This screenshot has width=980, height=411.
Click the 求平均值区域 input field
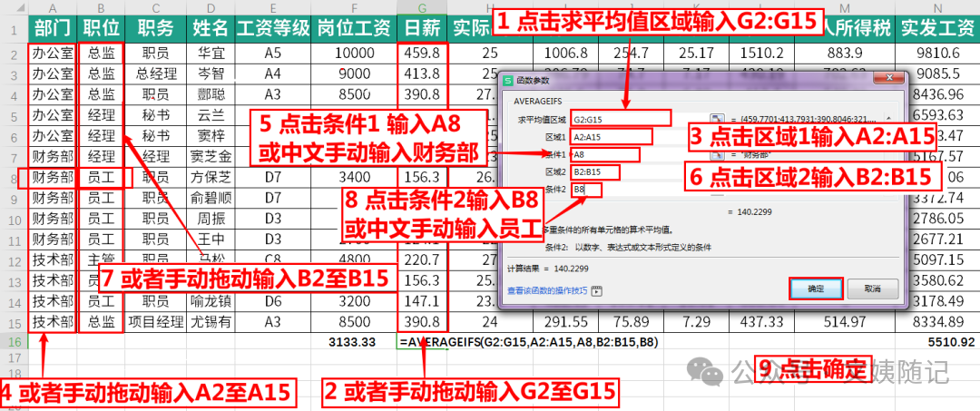[620, 119]
